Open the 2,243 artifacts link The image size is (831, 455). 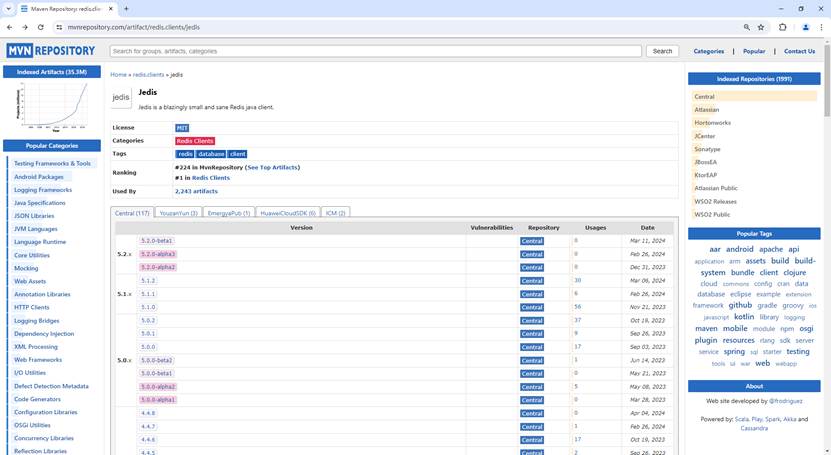pos(196,191)
